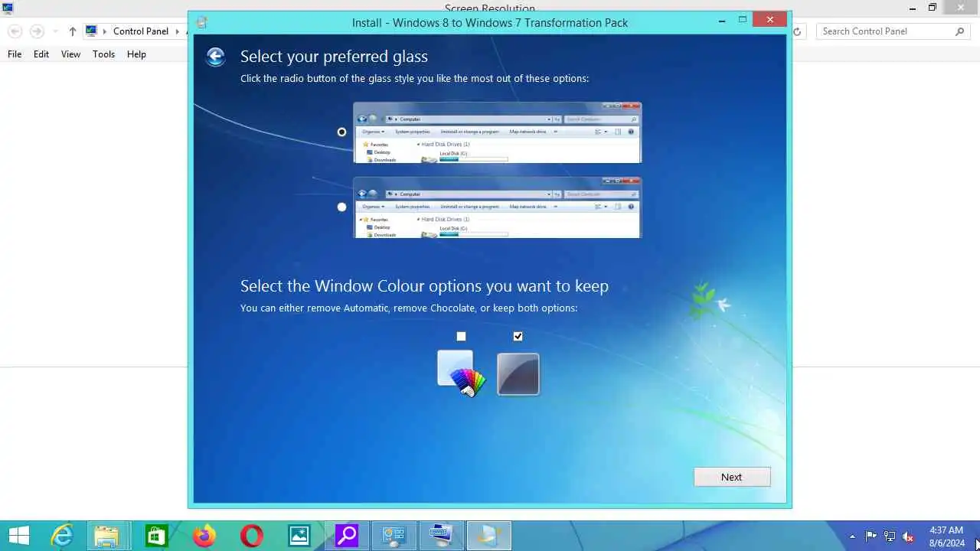Viewport: 980px width, 551px height.
Task: Click Screen Resolution window title icon
Action: point(8,8)
